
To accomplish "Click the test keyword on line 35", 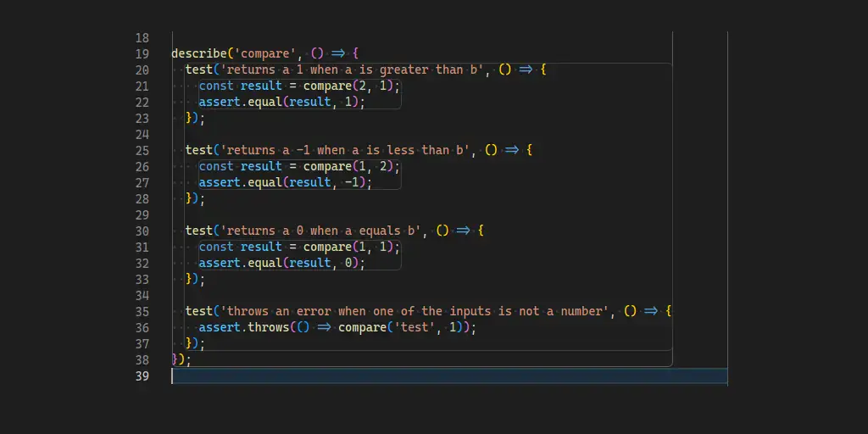I will tap(199, 311).
